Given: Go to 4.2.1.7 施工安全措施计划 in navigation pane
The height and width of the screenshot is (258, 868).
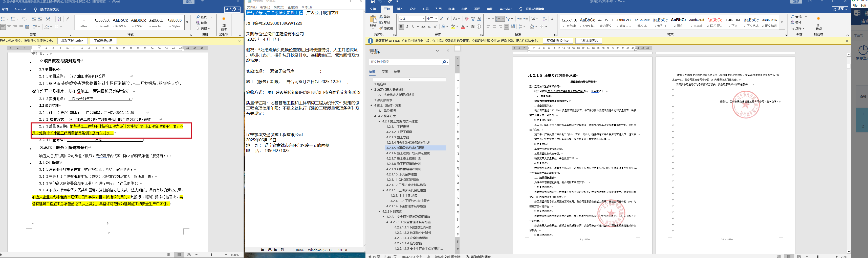Looking at the screenshot, I should point(404,159).
